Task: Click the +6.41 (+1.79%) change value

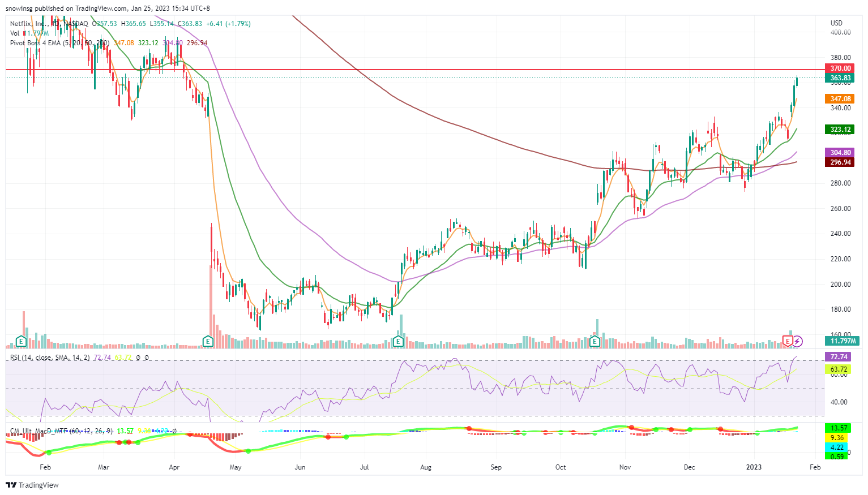Action: [228, 24]
